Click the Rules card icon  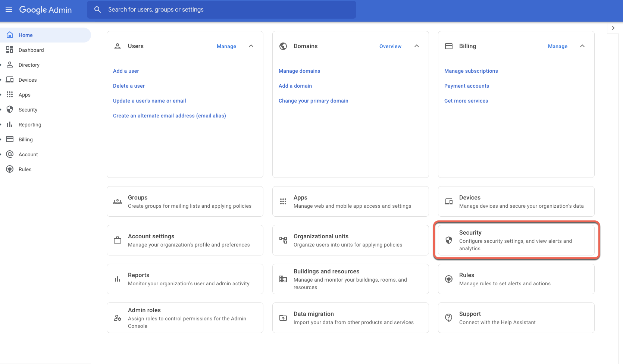449,279
